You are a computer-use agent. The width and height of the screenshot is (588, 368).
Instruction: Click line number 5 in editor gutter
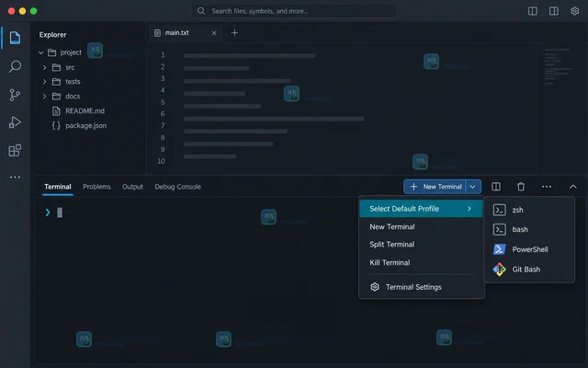pos(163,102)
